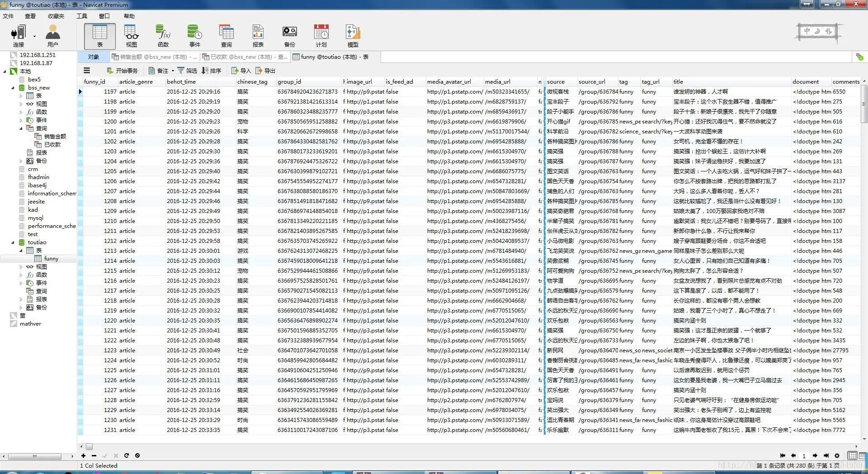Go to next page arrow

point(815,455)
